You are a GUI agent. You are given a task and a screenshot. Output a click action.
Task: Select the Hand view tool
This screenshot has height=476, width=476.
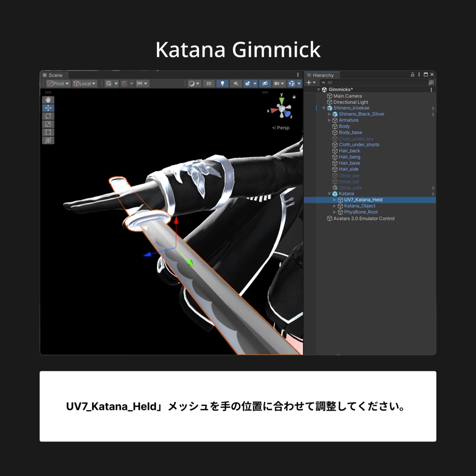point(48,100)
